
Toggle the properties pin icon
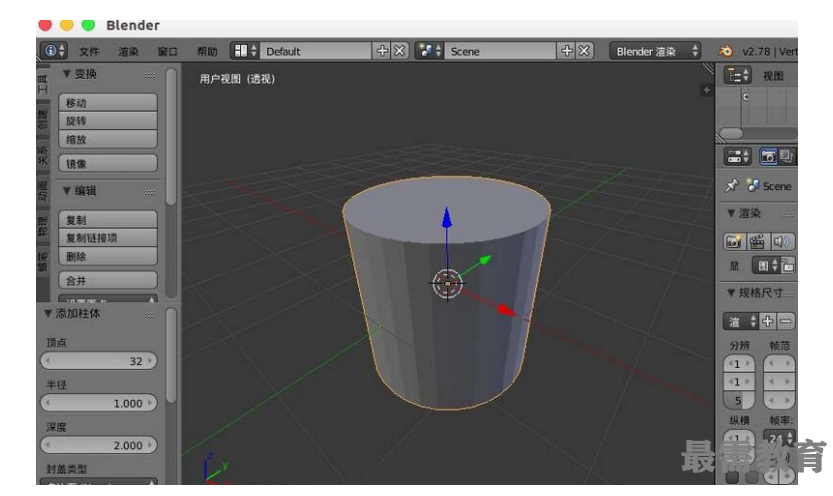coord(732,186)
